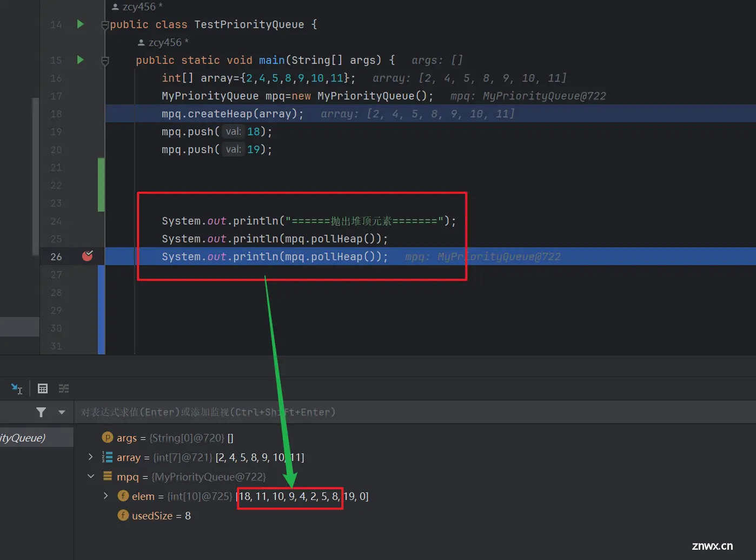Image resolution: width=756 pixels, height=560 pixels.
Task: Click line number 26 in gutter
Action: click(56, 256)
